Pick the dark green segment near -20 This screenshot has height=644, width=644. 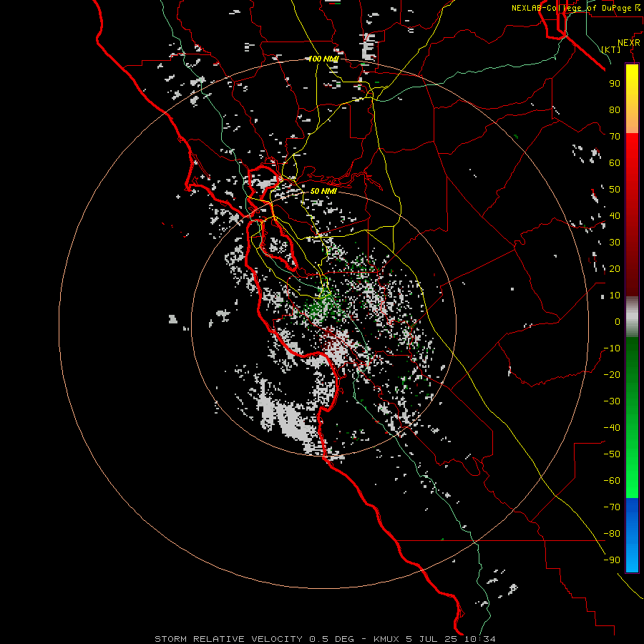tap(632, 366)
